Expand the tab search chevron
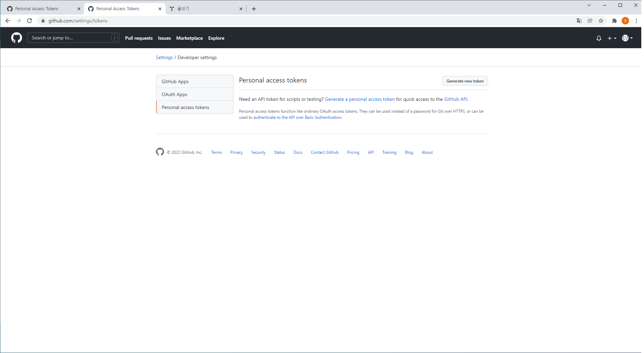The height and width of the screenshot is (353, 644). [x=589, y=5]
